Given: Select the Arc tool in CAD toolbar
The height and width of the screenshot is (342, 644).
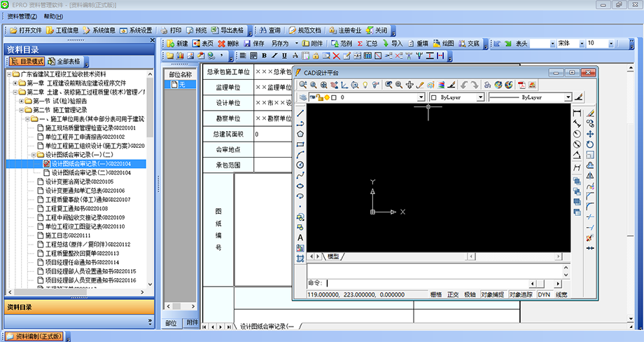Looking at the screenshot, I should [x=300, y=155].
